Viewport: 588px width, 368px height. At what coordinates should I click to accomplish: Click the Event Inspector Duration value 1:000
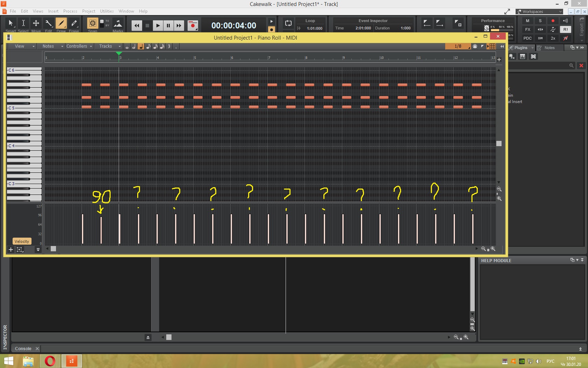406,28
